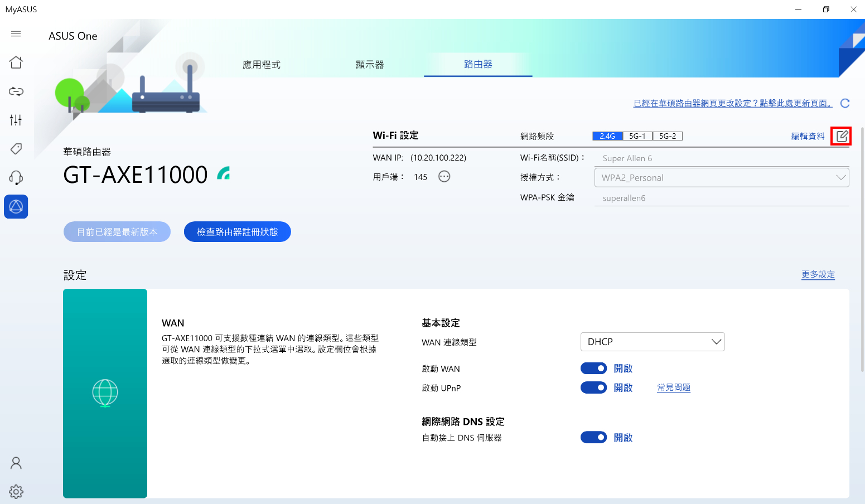Click the 網際網路 DNS 設定 heading
The width and height of the screenshot is (865, 504).
click(x=463, y=421)
